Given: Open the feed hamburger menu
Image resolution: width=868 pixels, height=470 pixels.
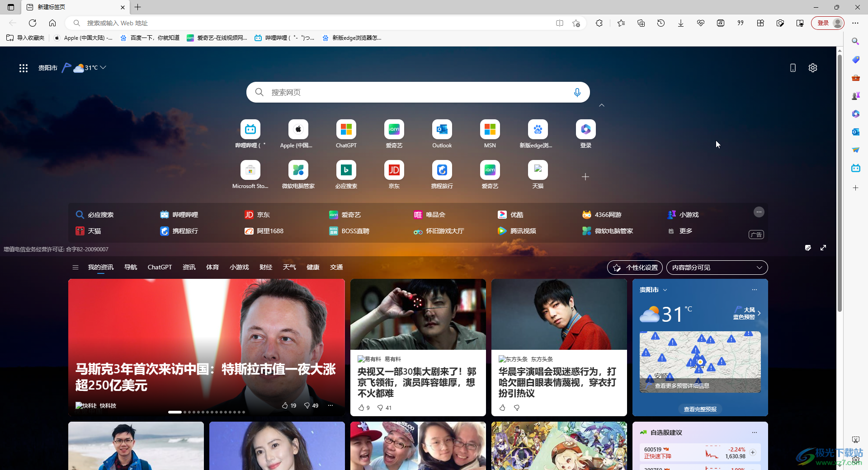Looking at the screenshot, I should click(75, 268).
